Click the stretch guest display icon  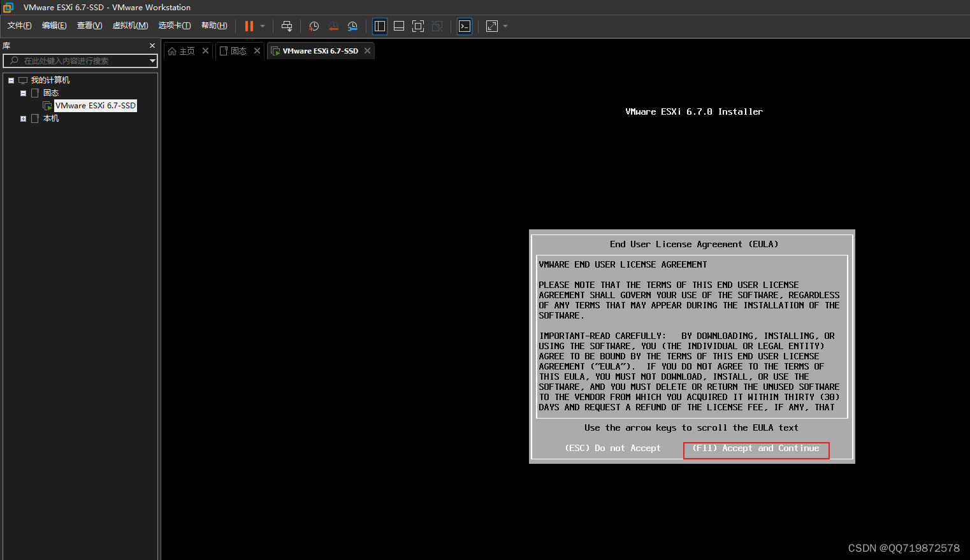click(x=492, y=26)
